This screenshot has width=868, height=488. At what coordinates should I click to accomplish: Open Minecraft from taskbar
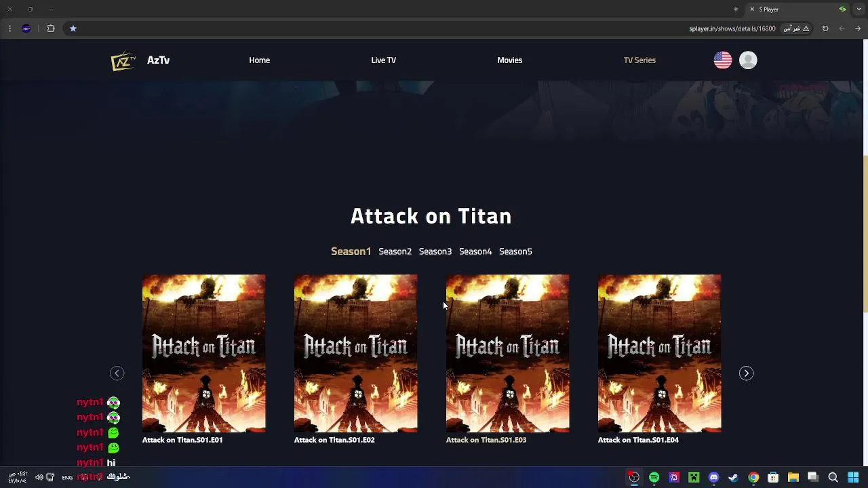[x=694, y=477]
